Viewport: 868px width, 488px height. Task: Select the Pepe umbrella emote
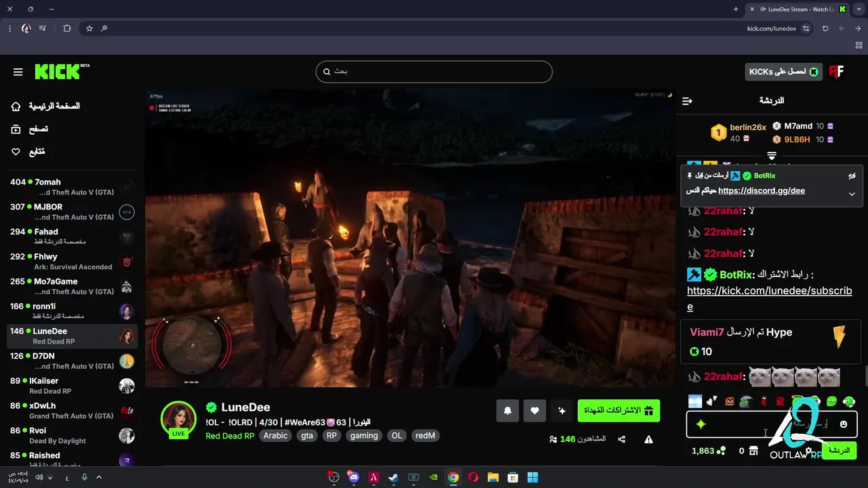(747, 402)
